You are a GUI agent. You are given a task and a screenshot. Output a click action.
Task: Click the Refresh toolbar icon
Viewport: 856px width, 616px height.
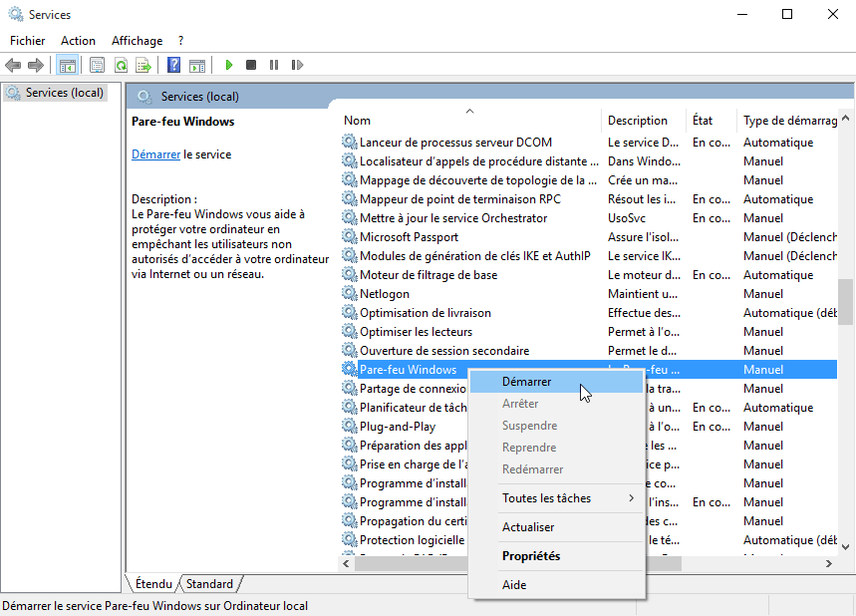tap(121, 66)
